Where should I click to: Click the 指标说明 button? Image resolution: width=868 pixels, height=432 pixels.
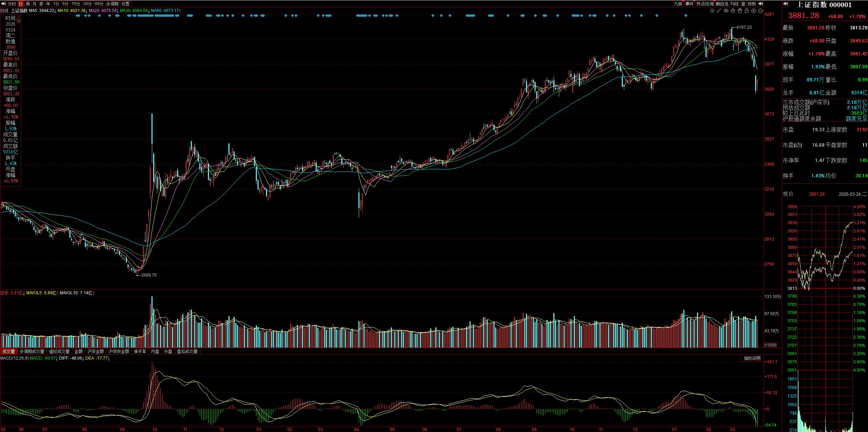coord(752,358)
